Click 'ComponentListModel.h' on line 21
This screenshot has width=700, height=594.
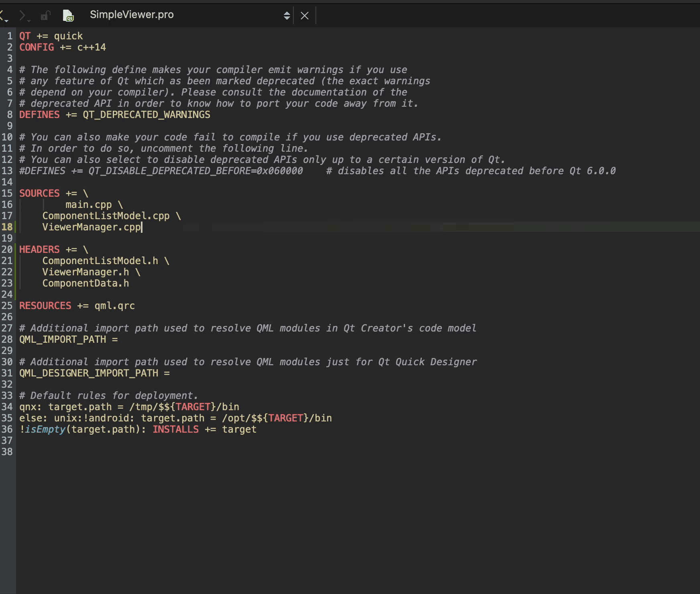point(100,261)
